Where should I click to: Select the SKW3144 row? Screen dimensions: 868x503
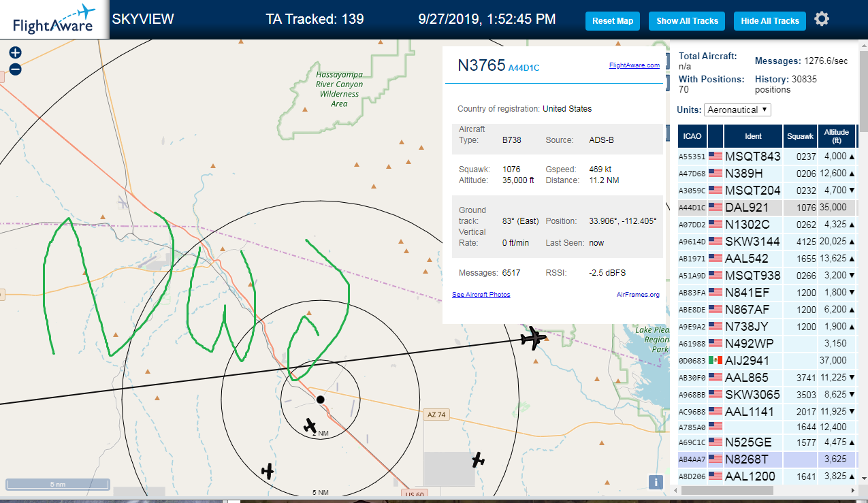(767, 242)
